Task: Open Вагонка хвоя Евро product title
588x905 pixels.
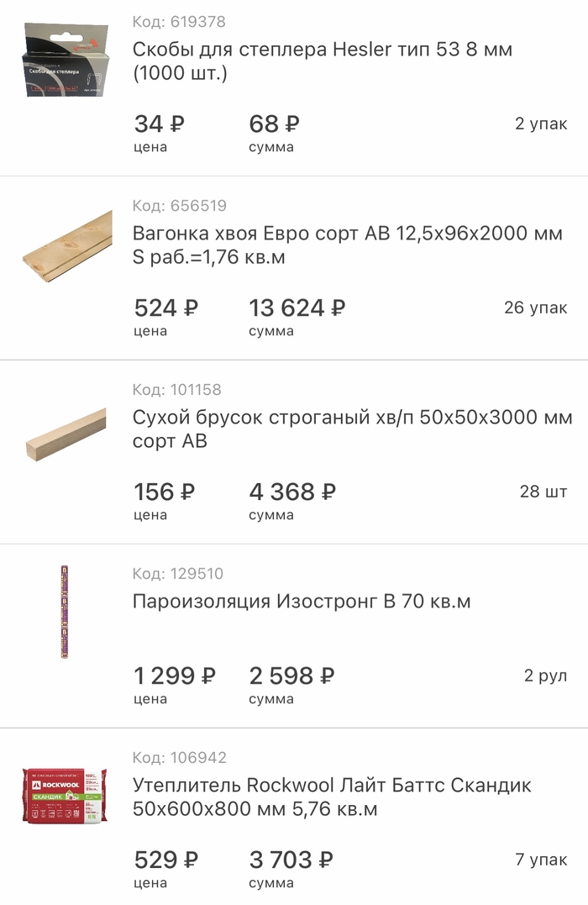Action: click(347, 245)
